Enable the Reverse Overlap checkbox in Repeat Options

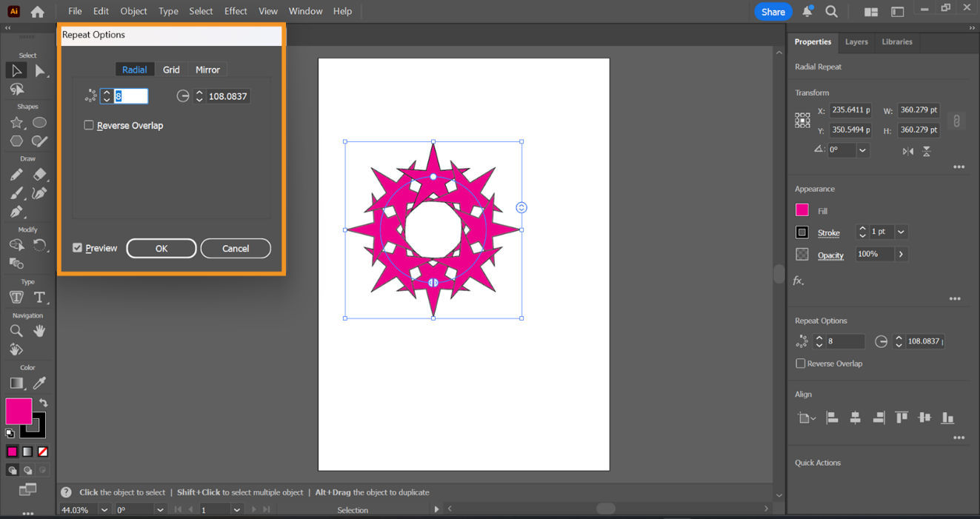[89, 125]
